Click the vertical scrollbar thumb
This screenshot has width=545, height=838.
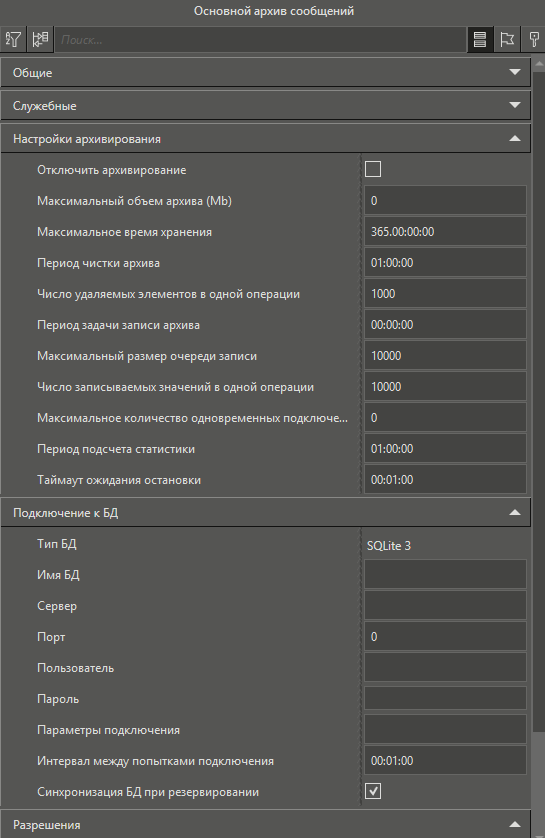[x=539, y=400]
